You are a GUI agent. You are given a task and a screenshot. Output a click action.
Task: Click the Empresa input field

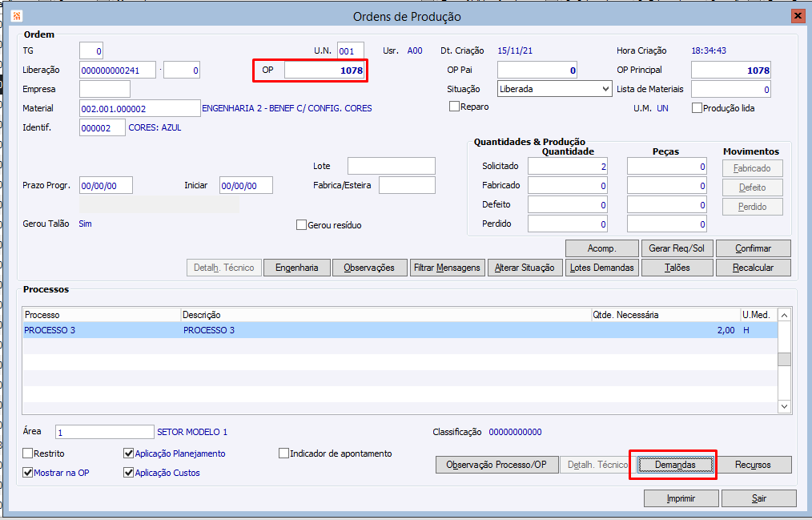105,89
